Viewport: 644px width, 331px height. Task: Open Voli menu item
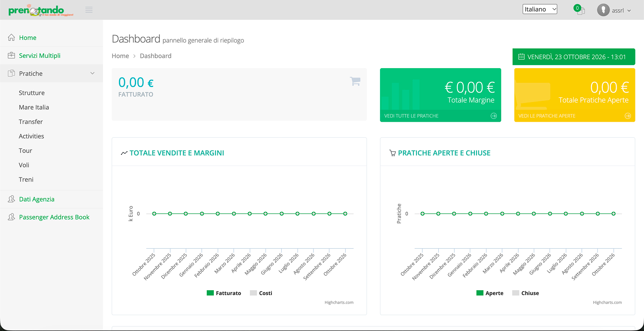pyautogui.click(x=24, y=165)
